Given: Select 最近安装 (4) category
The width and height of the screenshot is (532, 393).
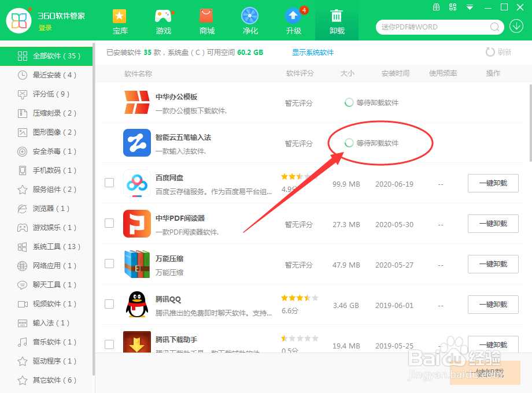Looking at the screenshot, I should click(46, 75).
